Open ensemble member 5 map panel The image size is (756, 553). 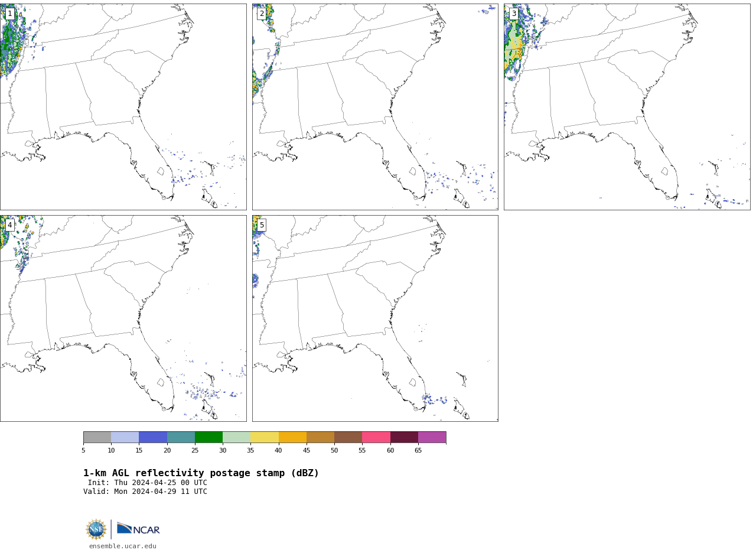click(x=375, y=318)
